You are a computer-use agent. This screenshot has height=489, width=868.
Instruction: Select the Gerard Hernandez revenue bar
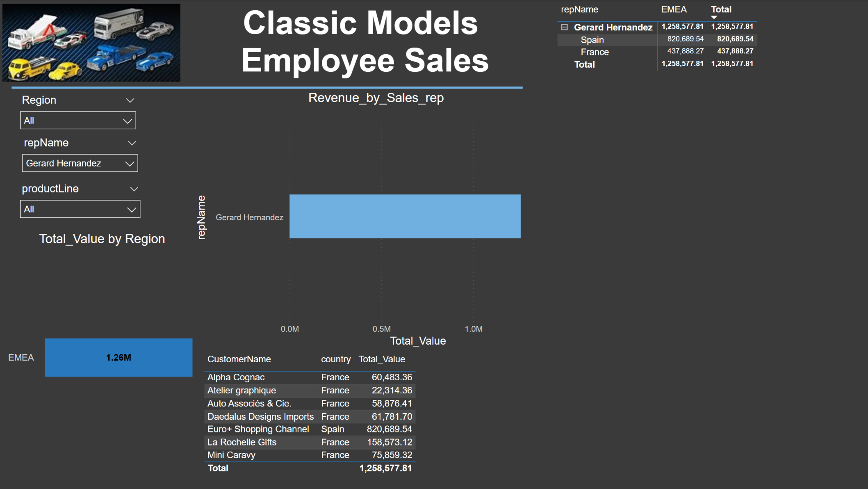[x=405, y=216]
